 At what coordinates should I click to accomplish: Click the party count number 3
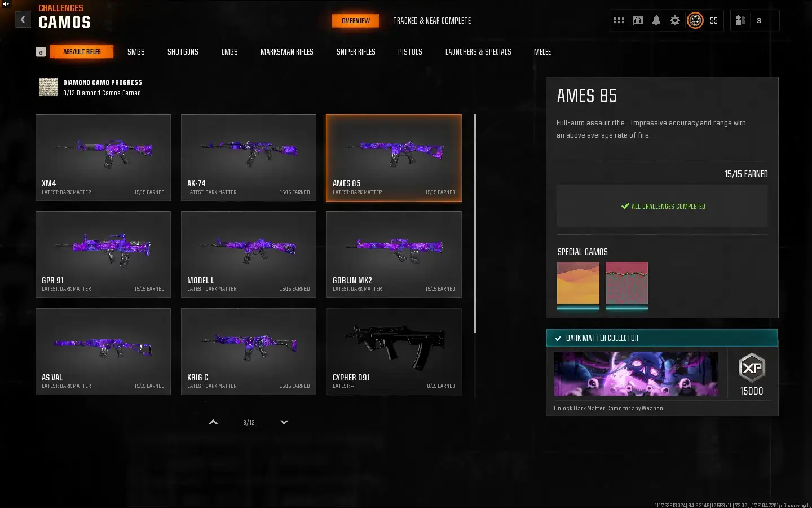tap(759, 21)
